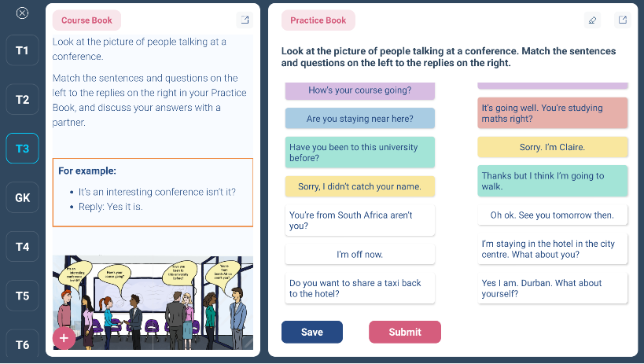Choose "Yes I am. Durban." reply card

pos(553,288)
